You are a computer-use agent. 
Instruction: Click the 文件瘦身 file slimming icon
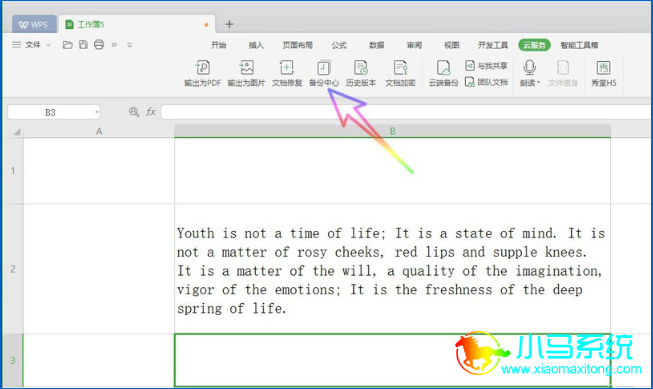[x=563, y=67]
